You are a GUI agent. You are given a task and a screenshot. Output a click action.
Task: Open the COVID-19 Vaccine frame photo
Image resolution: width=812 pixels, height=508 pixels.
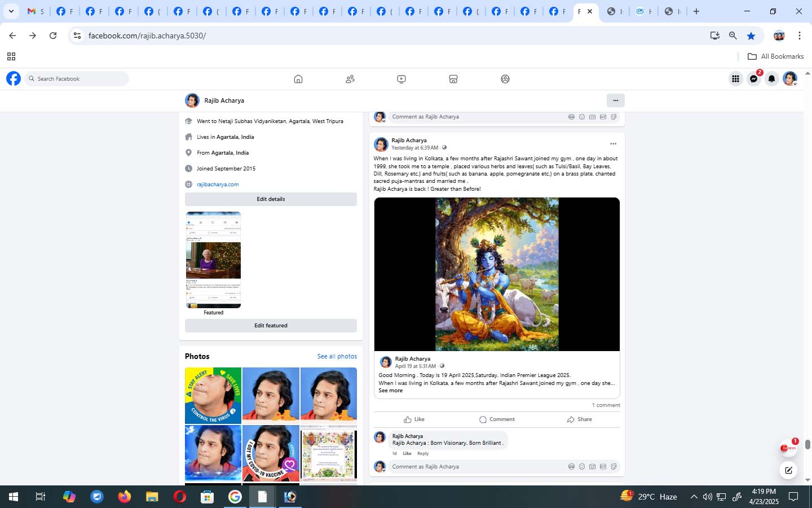tap(271, 453)
